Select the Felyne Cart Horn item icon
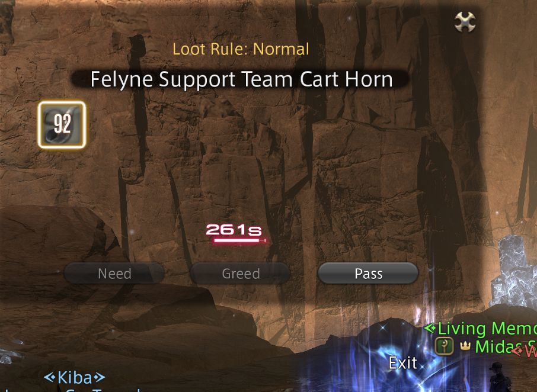 tap(62, 125)
